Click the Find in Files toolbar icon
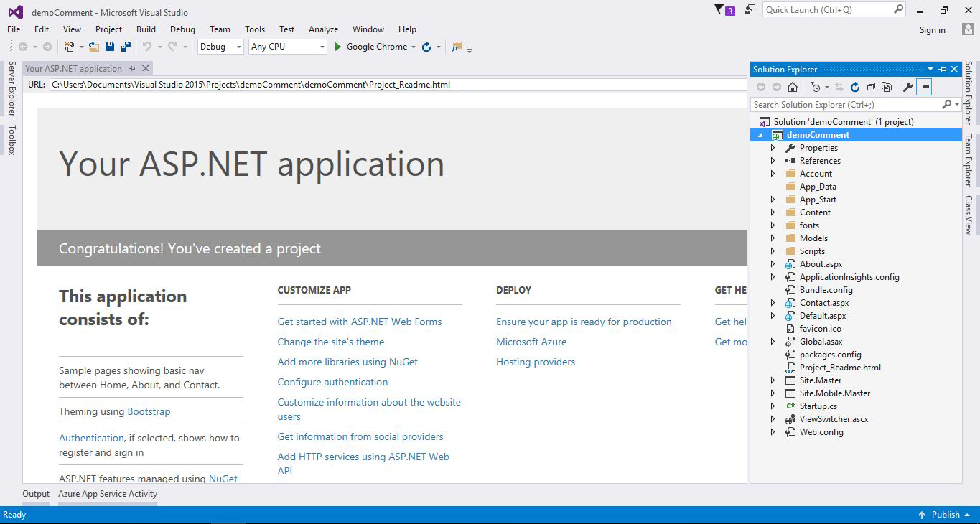The width and height of the screenshot is (980, 524). point(456,47)
